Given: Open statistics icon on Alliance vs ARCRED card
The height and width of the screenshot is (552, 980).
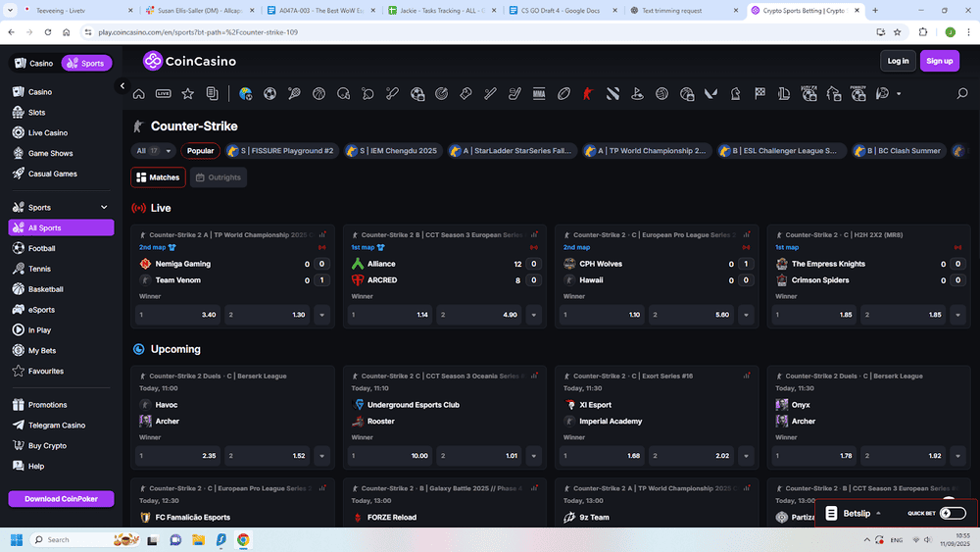Looking at the screenshot, I should point(534,235).
